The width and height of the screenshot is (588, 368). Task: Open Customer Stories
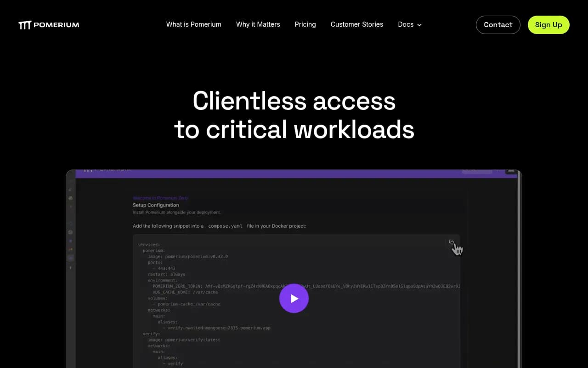coord(357,24)
